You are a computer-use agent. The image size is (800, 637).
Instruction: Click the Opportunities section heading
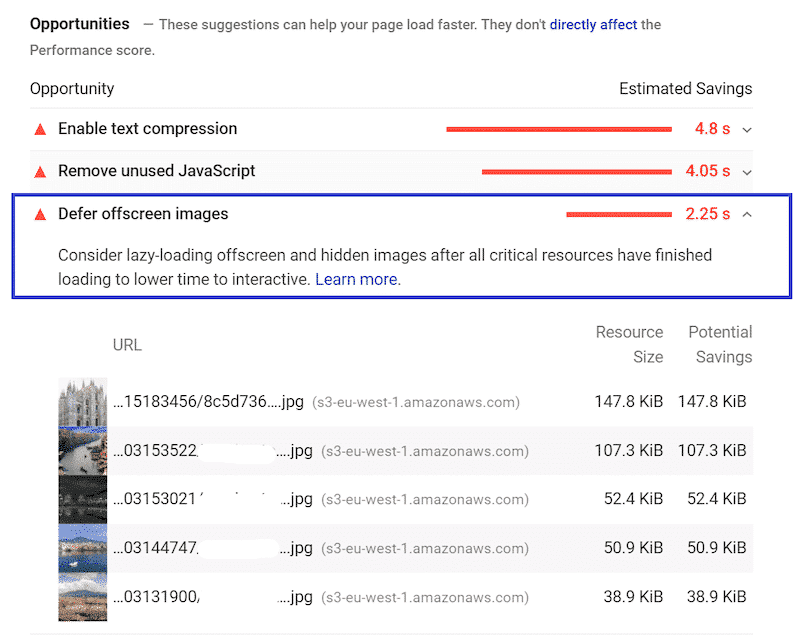(79, 23)
